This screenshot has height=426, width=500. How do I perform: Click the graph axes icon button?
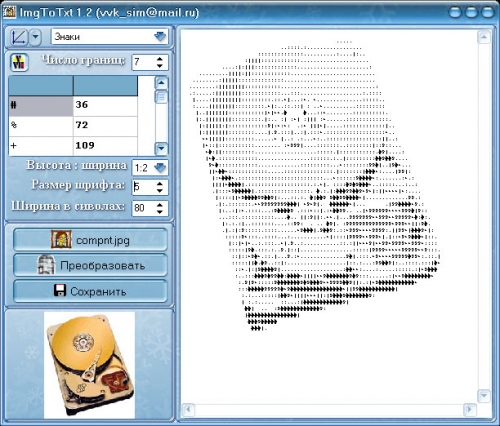tap(18, 37)
